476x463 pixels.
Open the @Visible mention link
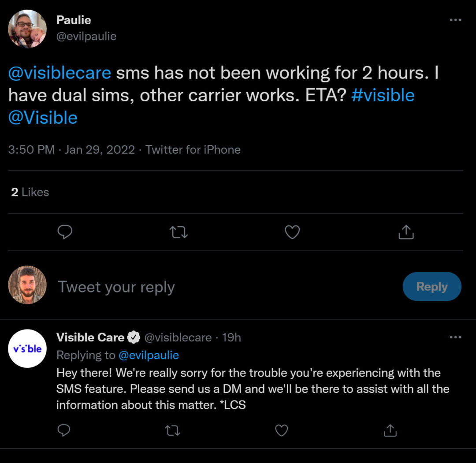(43, 118)
